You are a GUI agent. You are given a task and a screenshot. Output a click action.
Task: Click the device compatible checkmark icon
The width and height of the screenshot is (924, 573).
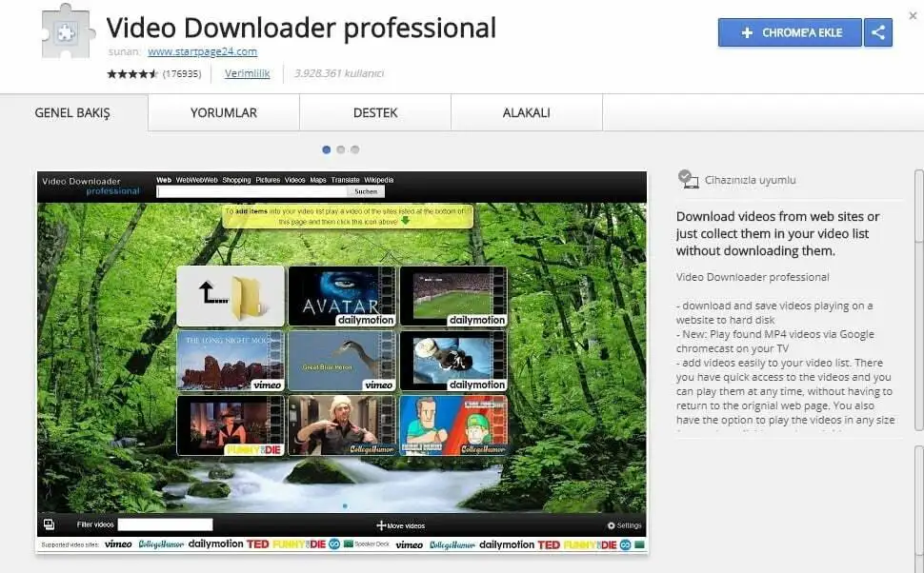tap(688, 179)
